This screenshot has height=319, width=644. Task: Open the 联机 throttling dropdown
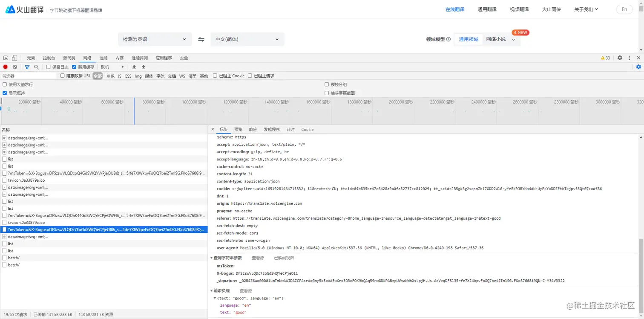point(112,67)
